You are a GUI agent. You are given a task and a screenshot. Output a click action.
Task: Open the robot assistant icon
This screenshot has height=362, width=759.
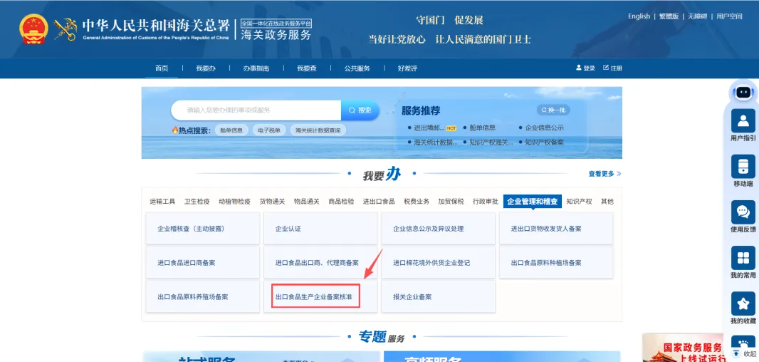[743, 92]
